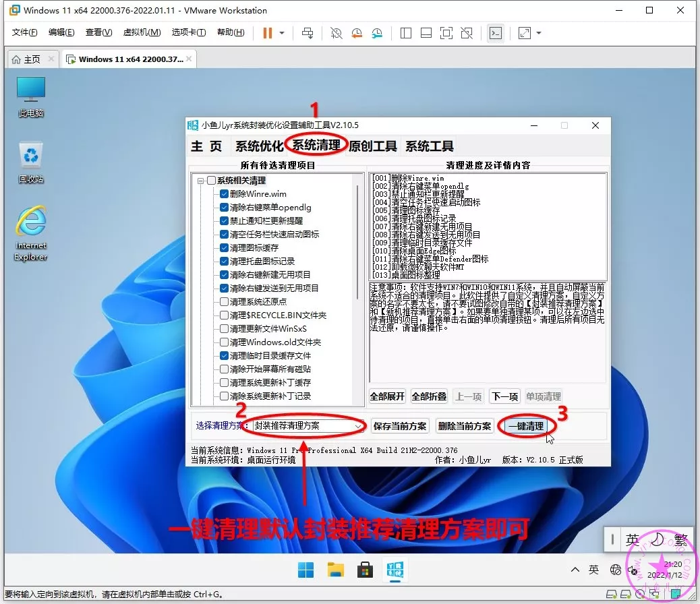The height and width of the screenshot is (604, 700).
Task: Open Microsoft Store from the taskbar
Action: tap(365, 570)
